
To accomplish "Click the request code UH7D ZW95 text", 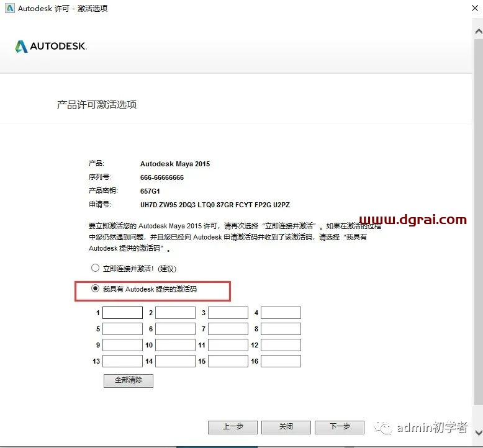I will click(x=215, y=205).
